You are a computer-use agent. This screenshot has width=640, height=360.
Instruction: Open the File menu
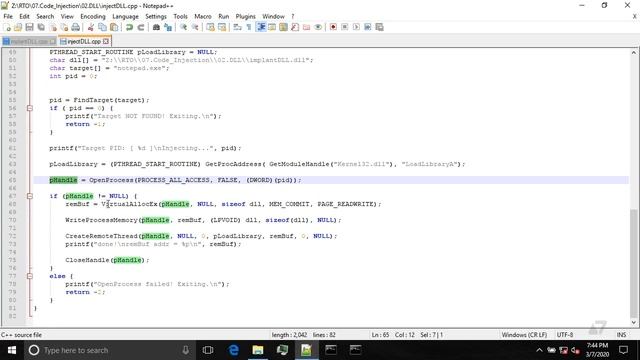click(x=8, y=16)
